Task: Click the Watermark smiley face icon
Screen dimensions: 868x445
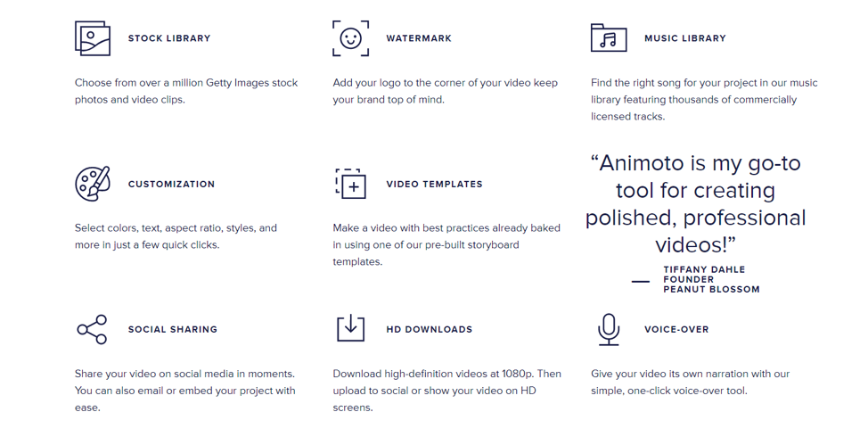Action: coord(350,38)
